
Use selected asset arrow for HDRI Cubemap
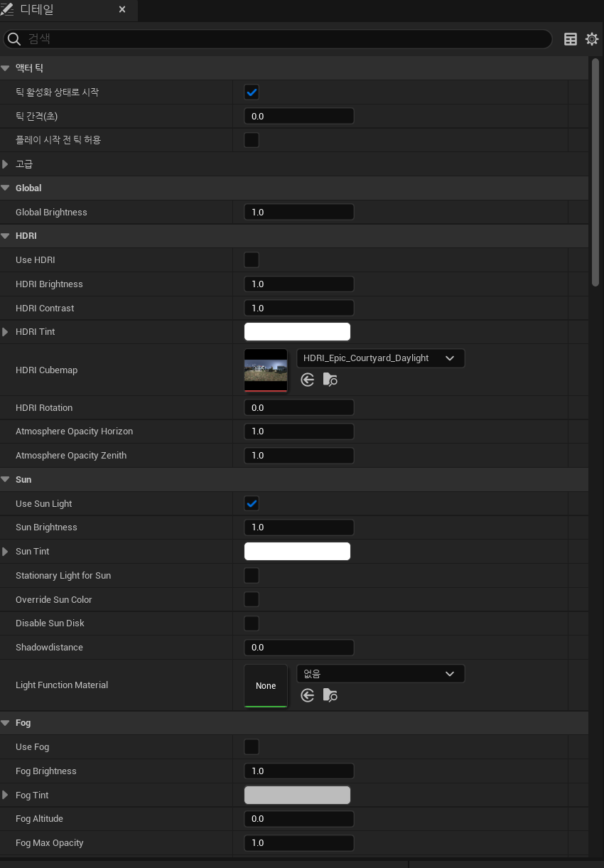(x=308, y=380)
